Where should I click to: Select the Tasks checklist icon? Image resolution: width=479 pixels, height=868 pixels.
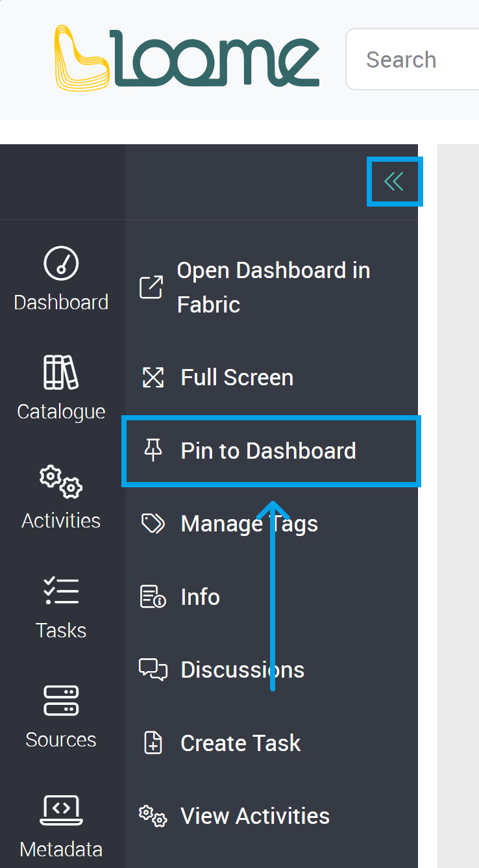coord(61,591)
